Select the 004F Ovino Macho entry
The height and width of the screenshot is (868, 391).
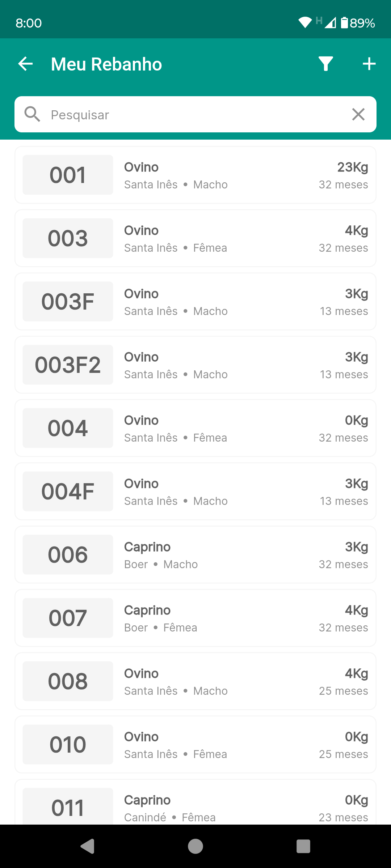[195, 492]
